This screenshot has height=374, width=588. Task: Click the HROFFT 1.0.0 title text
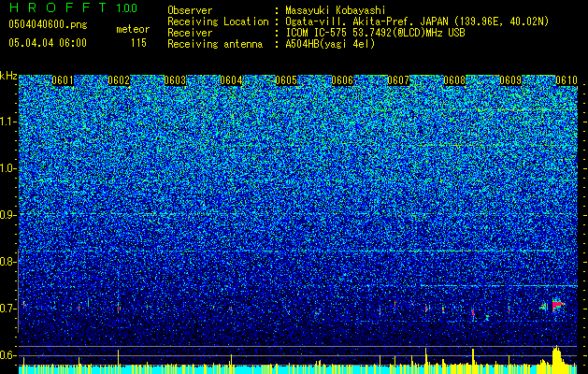(x=73, y=7)
